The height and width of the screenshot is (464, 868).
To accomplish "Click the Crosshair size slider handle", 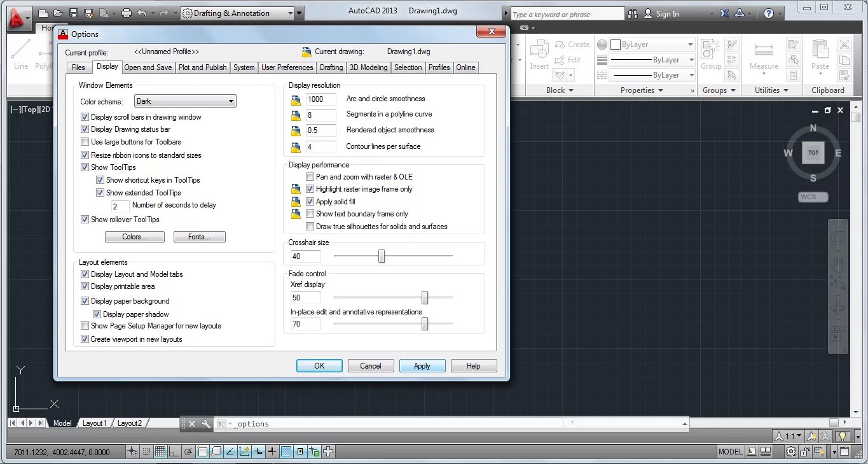I will coord(382,256).
